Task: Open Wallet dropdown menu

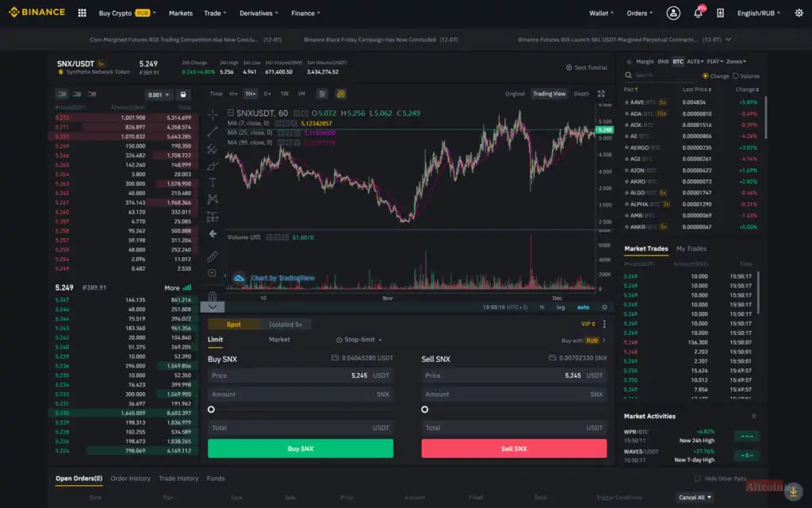Action: [x=601, y=13]
